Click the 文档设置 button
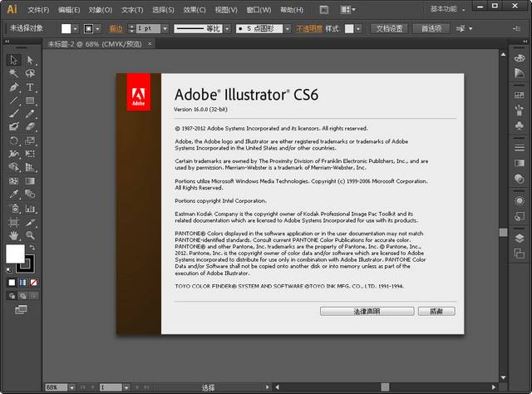Image resolution: width=532 pixels, height=394 pixels. click(x=389, y=29)
